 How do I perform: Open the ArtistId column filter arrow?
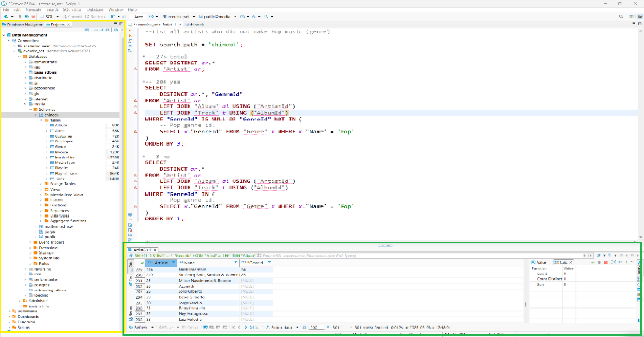(174, 262)
